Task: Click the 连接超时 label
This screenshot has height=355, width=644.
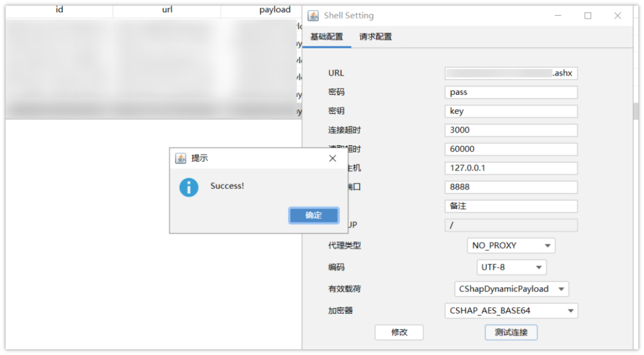Action: pos(344,131)
